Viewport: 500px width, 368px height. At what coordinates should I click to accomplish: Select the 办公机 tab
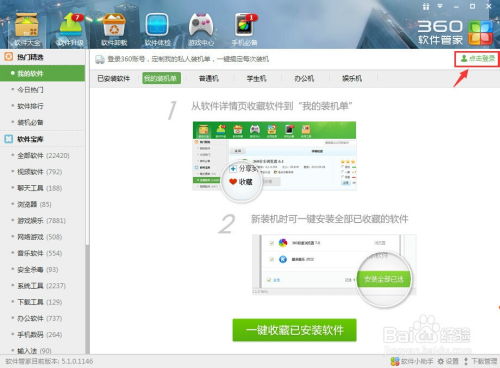pos(304,79)
